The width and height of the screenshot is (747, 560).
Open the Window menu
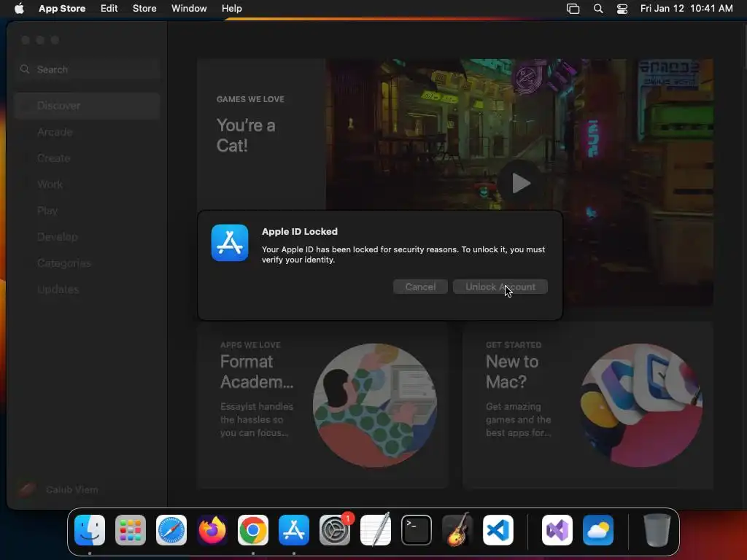tap(189, 8)
